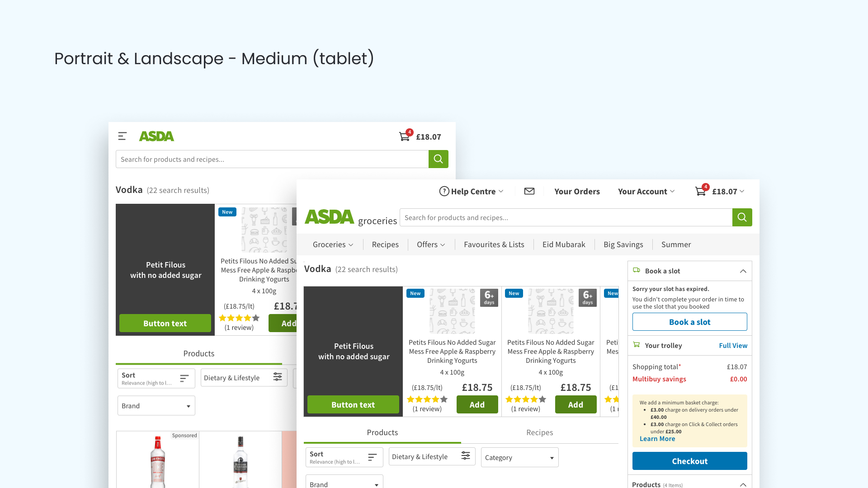Switch to Recipes results tab
Image resolution: width=868 pixels, height=488 pixels.
tap(539, 432)
